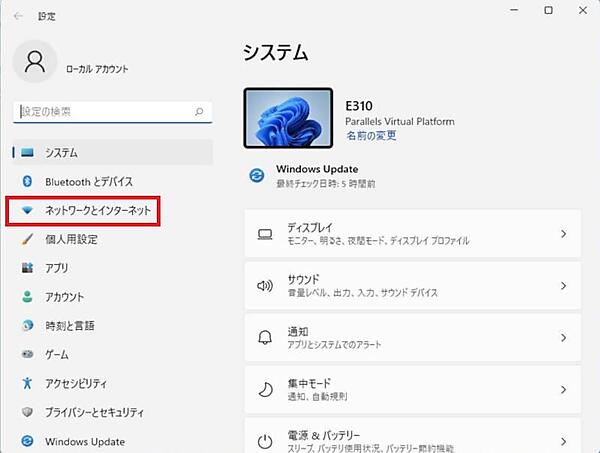This screenshot has width=600, height=453.
Task: Expand the ディスプレイ row chevron
Action: 563,234
